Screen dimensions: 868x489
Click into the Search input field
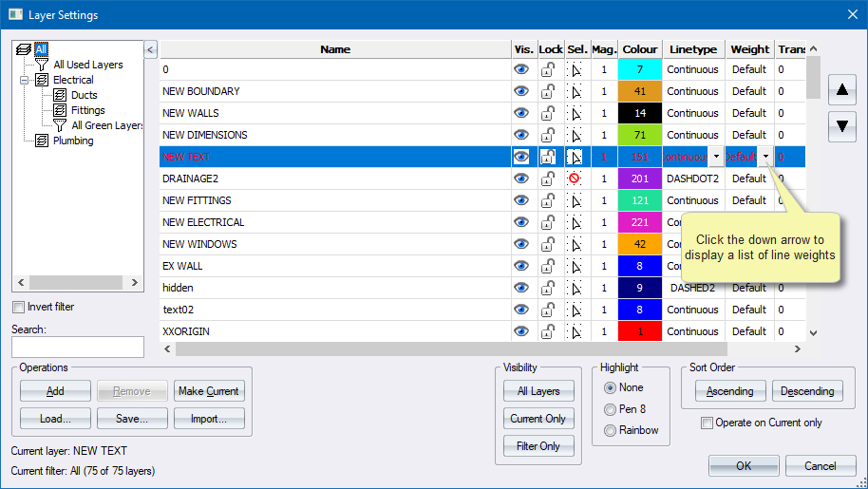pos(78,348)
